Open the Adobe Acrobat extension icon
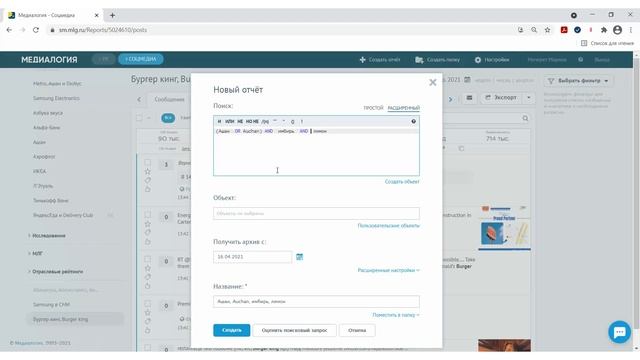 tap(564, 30)
